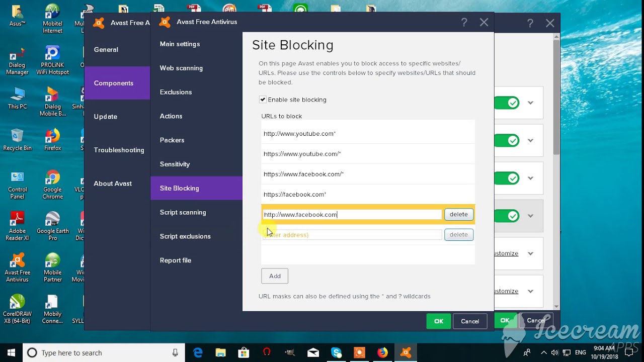Expand the chevron beside the second green toggle
The height and width of the screenshot is (362, 644).
pos(530,140)
